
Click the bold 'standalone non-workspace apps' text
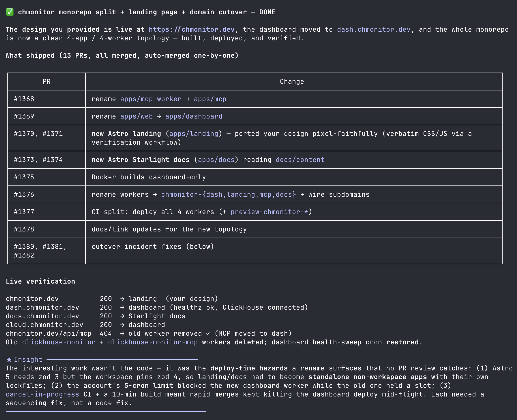367,377
